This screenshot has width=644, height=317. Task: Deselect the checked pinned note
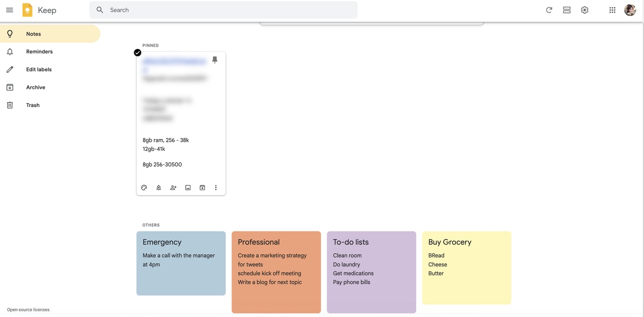pyautogui.click(x=137, y=52)
